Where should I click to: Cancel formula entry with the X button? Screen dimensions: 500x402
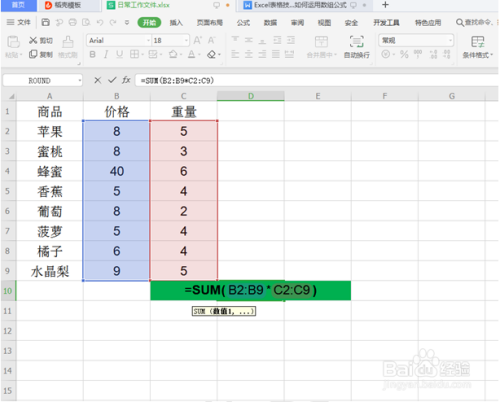pos(97,80)
